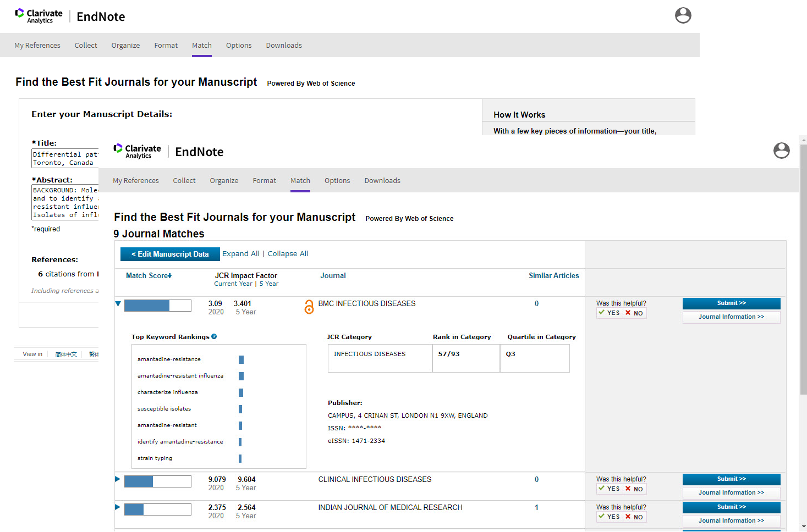Click BMC Infectious Diseases match score bar
The width and height of the screenshot is (807, 532).
click(x=158, y=306)
